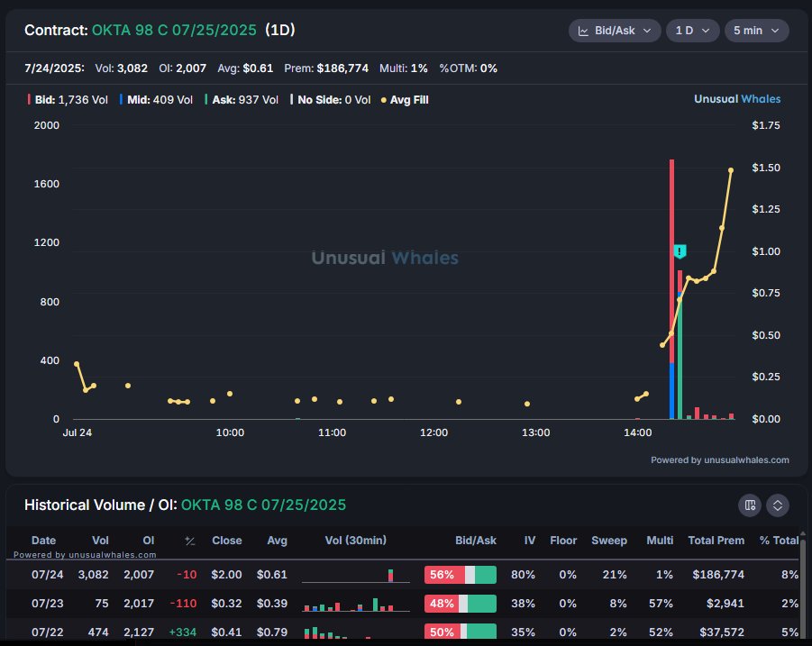Sort table by IV column
Image resolution: width=812 pixels, height=646 pixels.
(x=529, y=541)
